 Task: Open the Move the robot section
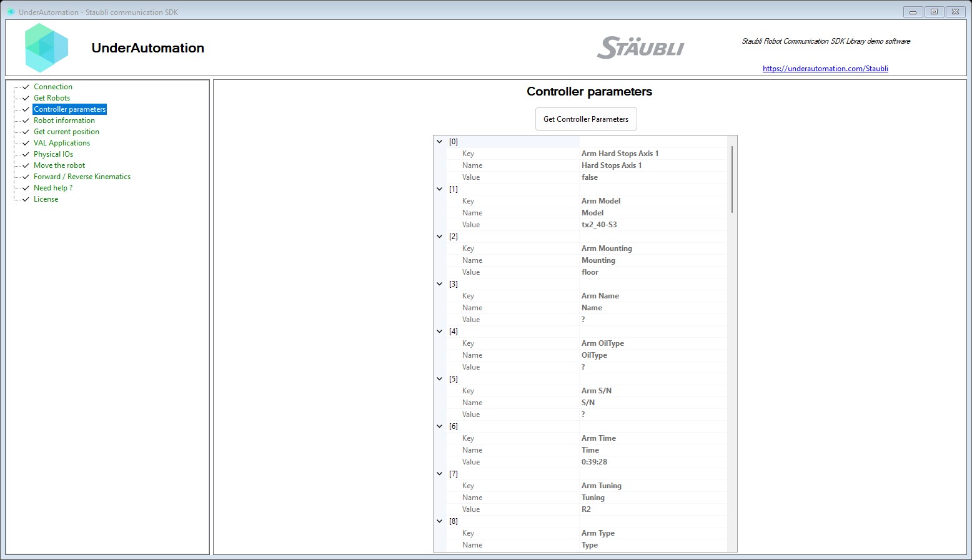point(59,165)
